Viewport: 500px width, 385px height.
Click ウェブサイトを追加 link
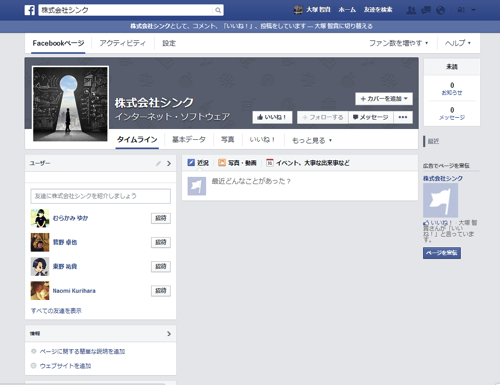pos(65,366)
